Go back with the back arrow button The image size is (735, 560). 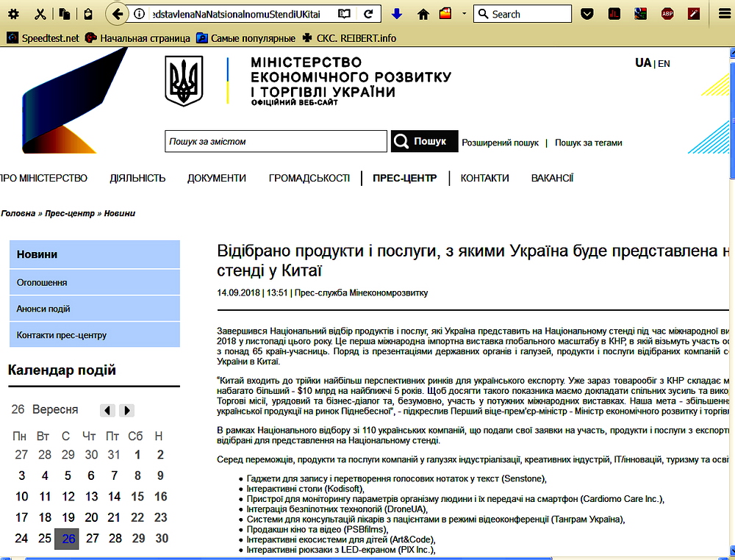[117, 14]
